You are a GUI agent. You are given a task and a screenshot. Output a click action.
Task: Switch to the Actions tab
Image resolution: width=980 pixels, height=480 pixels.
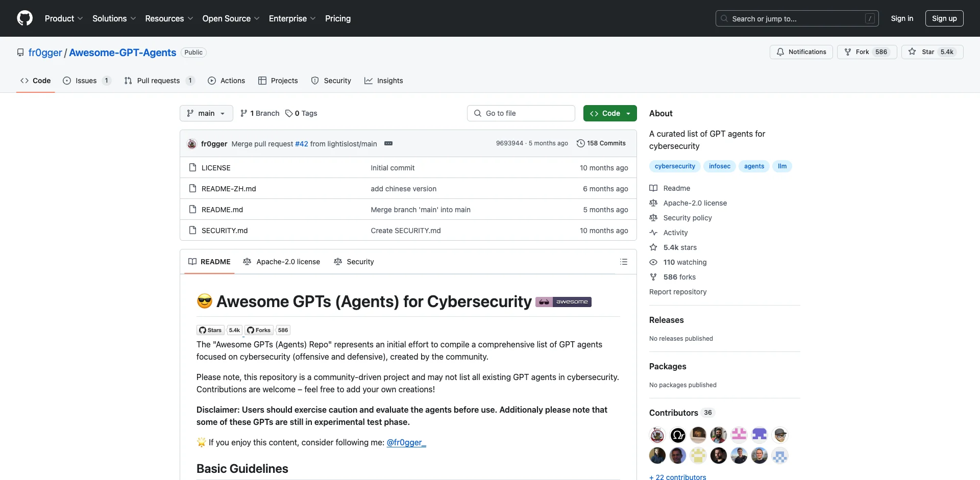[x=227, y=81]
